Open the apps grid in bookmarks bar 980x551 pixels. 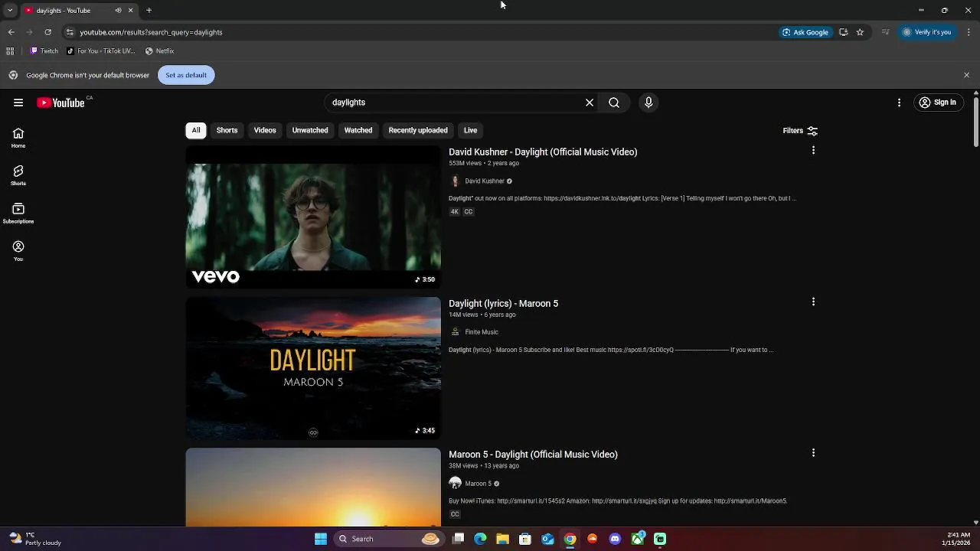pyautogui.click(x=10, y=51)
